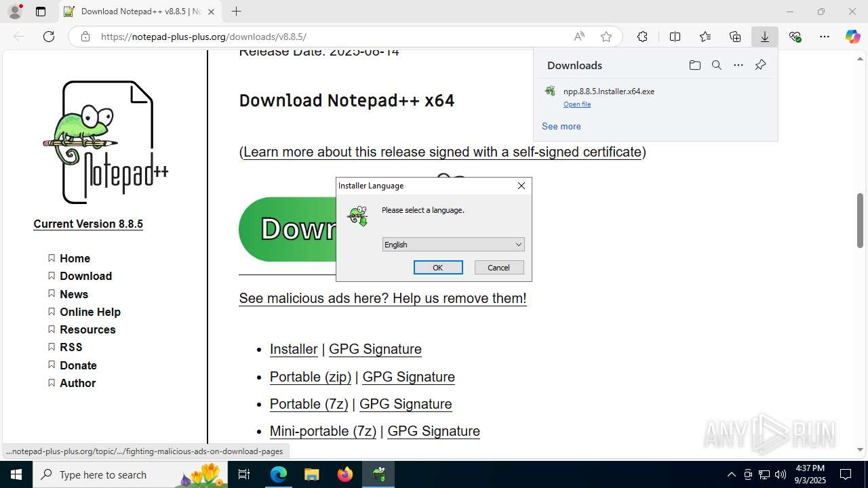Open GPG Signature beside Installer
This screenshot has width=868, height=488.
pos(375,349)
